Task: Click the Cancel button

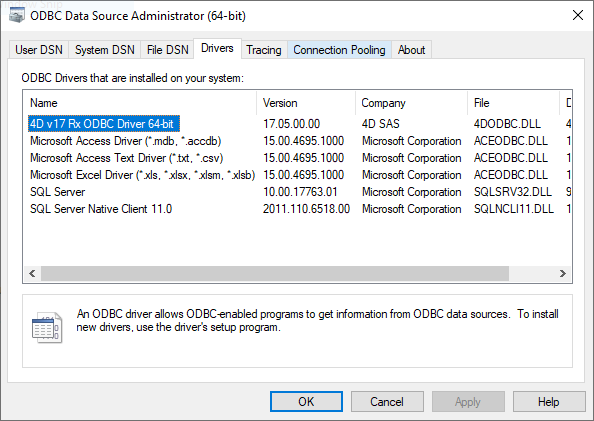Action: pos(387,402)
